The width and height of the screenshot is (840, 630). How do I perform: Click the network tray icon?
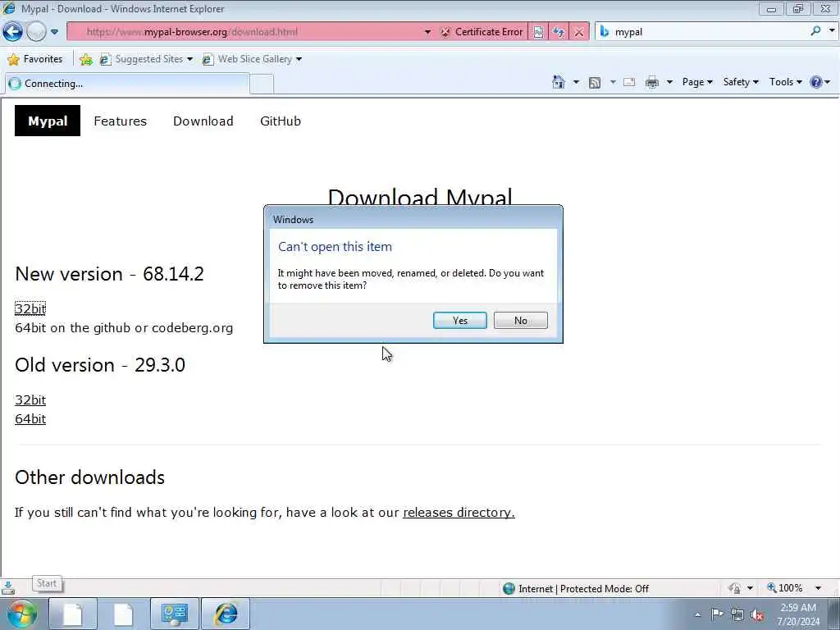737,614
